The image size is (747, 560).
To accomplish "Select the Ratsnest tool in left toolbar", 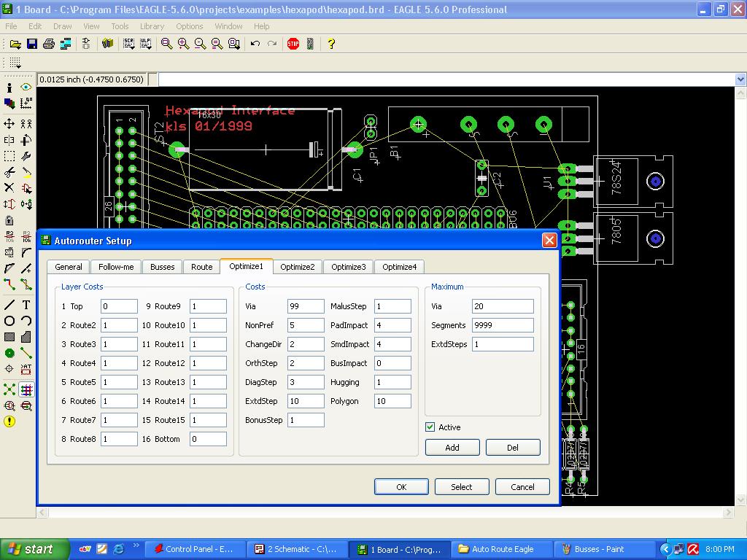I will click(9, 390).
